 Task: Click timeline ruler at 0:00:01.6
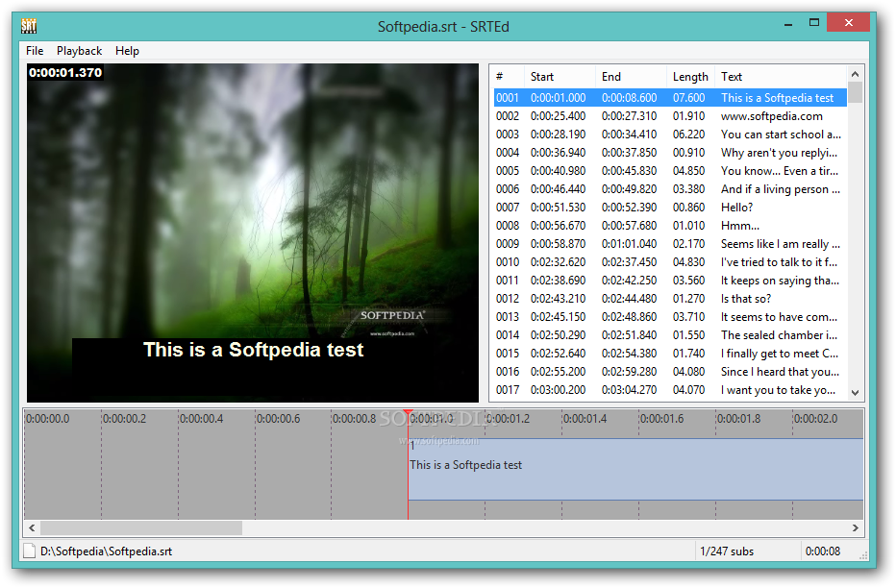pos(661,419)
